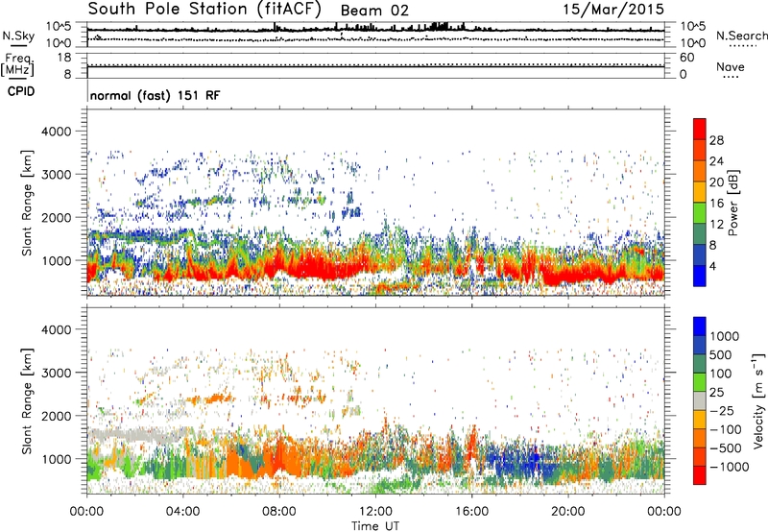This screenshot has width=768, height=532.
Task: Click the "-1000" velocity colorbar label
Action: tap(730, 467)
